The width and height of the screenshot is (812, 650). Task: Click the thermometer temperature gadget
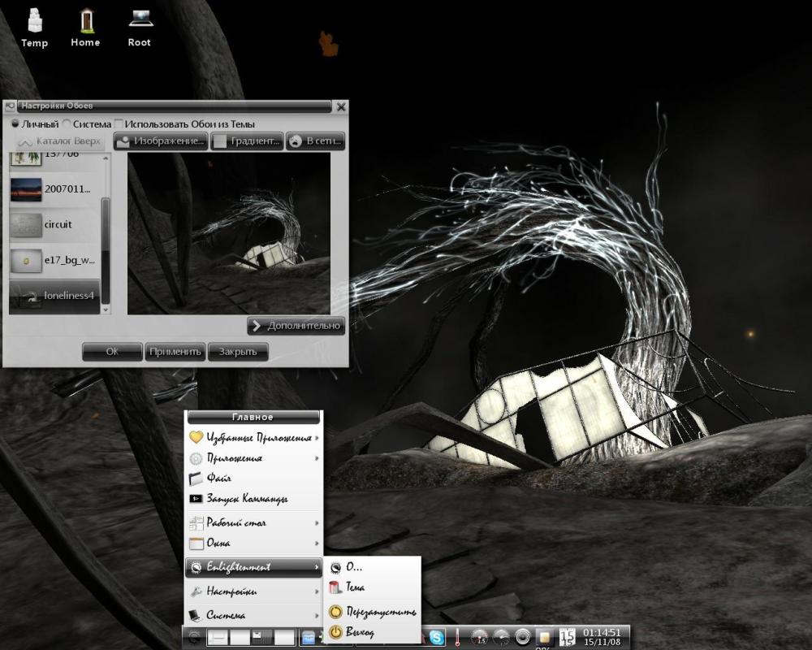[457, 637]
